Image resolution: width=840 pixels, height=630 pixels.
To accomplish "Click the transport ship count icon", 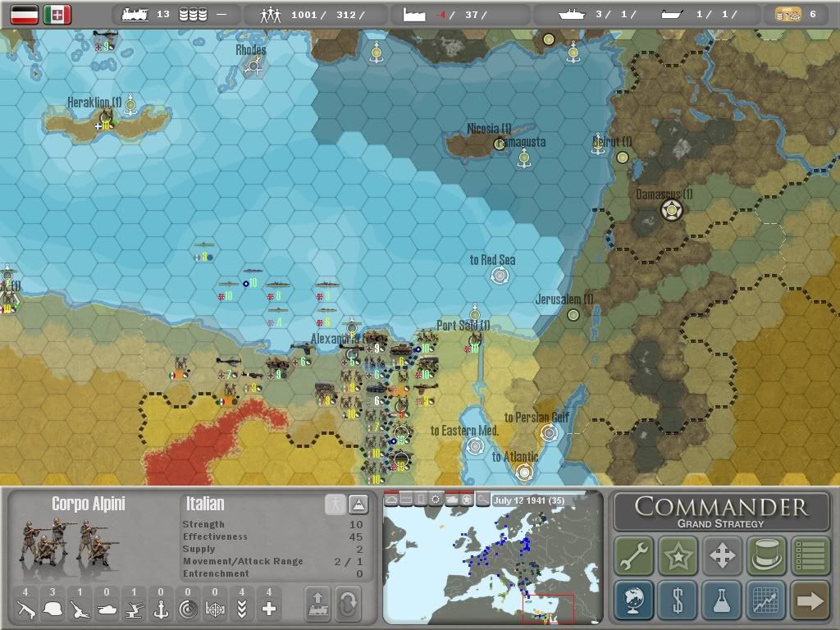I will (x=672, y=15).
